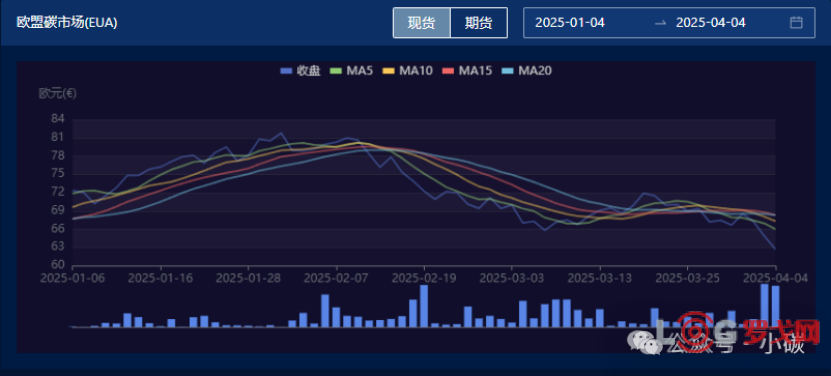The width and height of the screenshot is (831, 376).
Task: Switch to the 期货 tab
Action: tap(479, 23)
